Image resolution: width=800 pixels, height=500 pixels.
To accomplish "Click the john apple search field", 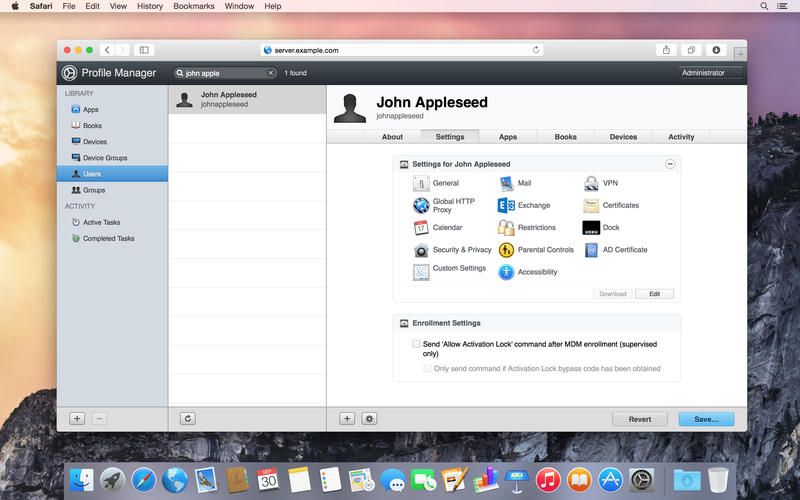I will pos(225,73).
